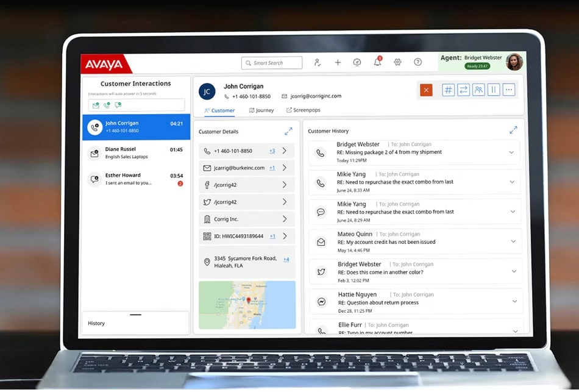Click the chat bubble icon on Mikie Yang entry
The image size is (579, 392).
[321, 212]
